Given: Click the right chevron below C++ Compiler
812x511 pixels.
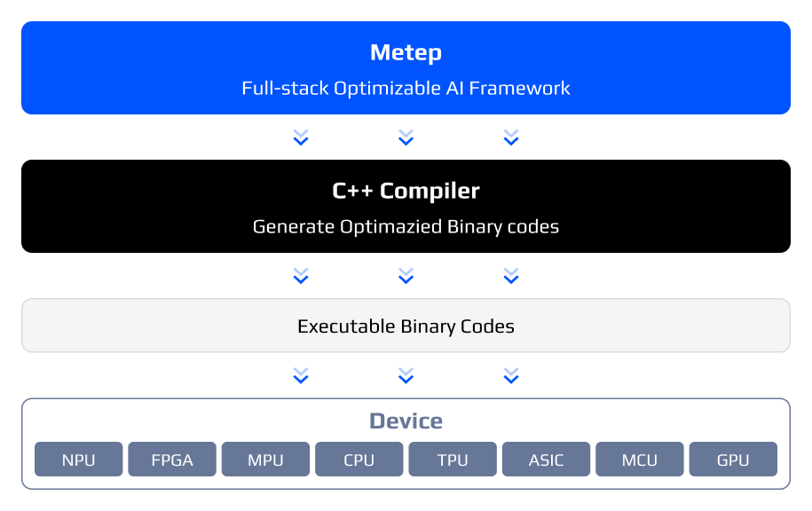Looking at the screenshot, I should point(510,276).
